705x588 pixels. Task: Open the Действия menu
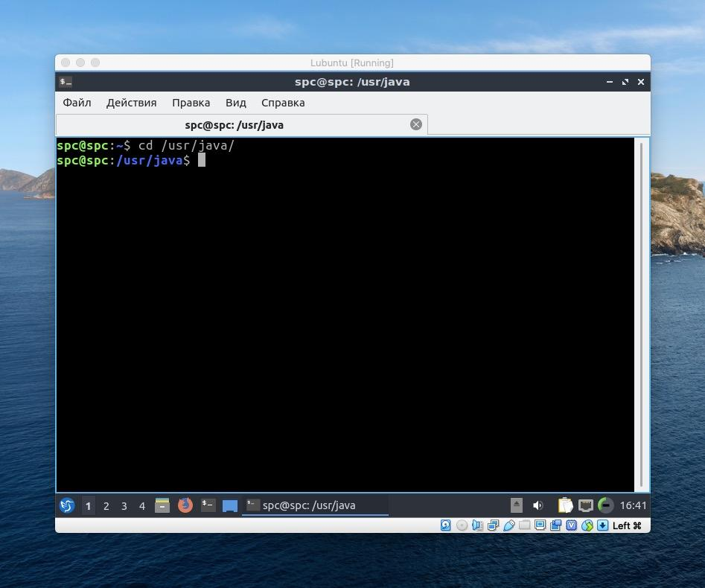[x=131, y=103]
